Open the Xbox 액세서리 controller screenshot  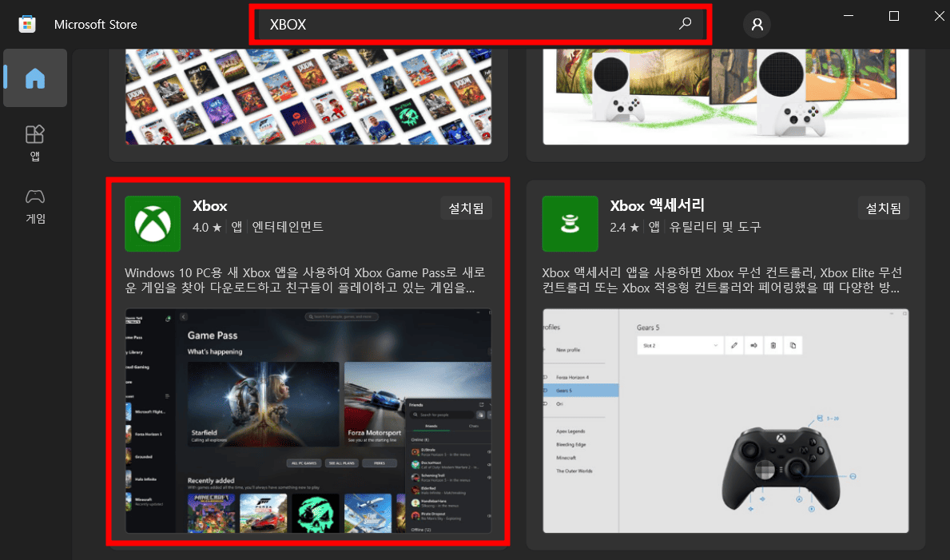pos(725,421)
